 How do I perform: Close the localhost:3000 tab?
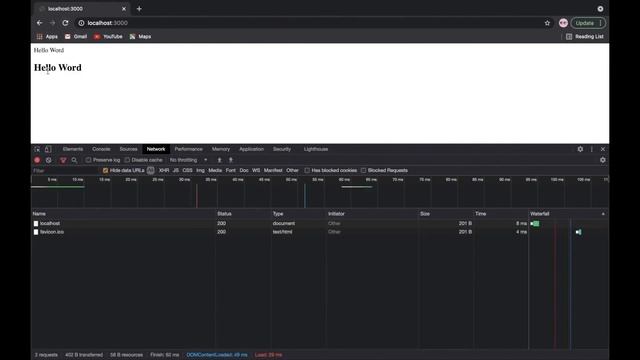tap(124, 9)
